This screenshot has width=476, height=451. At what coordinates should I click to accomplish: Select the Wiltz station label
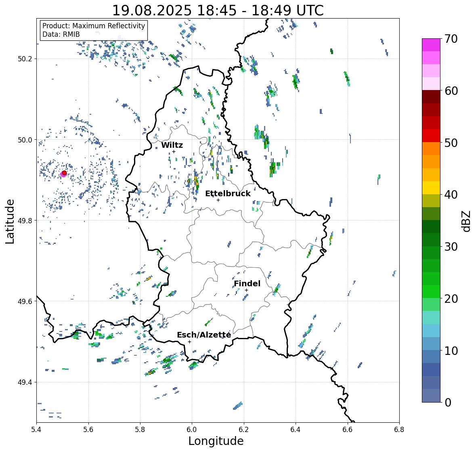[172, 145]
